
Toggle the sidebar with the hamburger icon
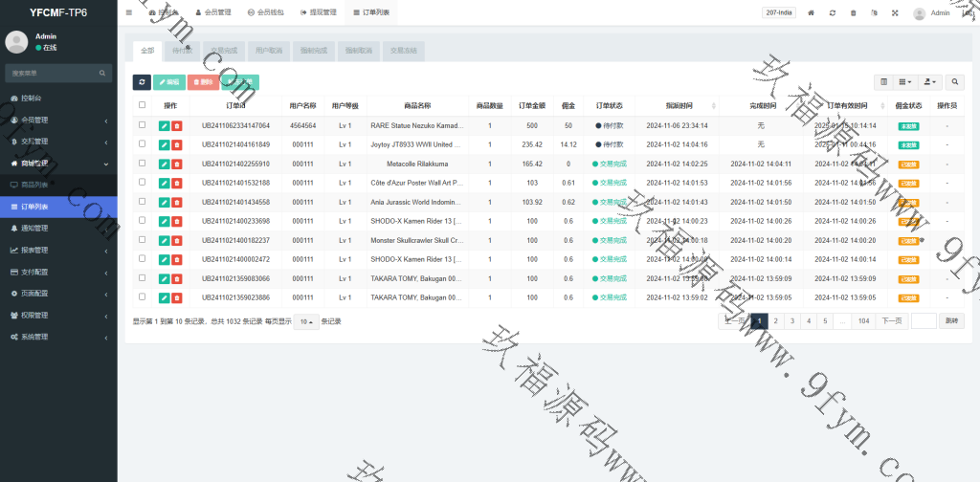pyautogui.click(x=129, y=13)
